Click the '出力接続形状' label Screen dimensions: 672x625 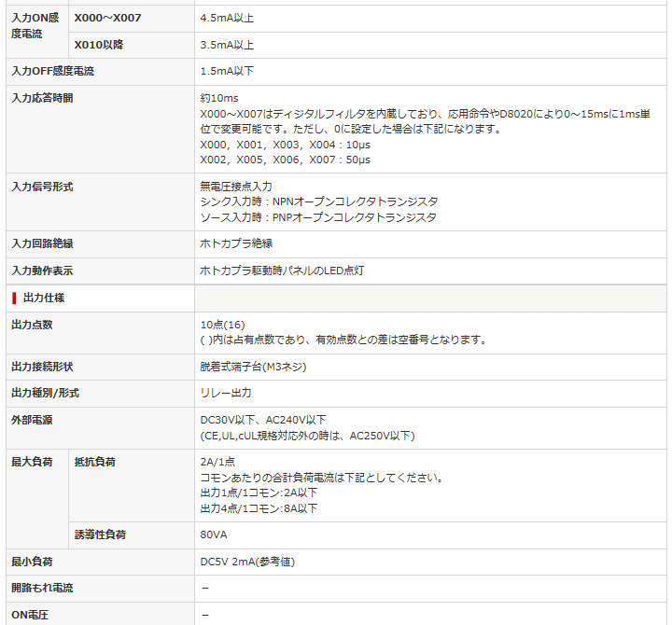pyautogui.click(x=42, y=367)
